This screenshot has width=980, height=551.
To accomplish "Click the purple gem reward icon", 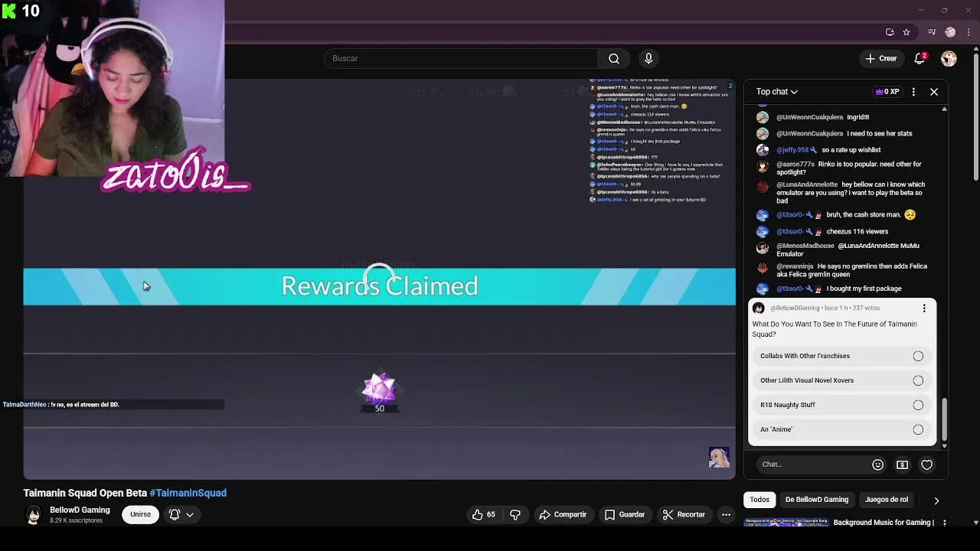I will 379,389.
